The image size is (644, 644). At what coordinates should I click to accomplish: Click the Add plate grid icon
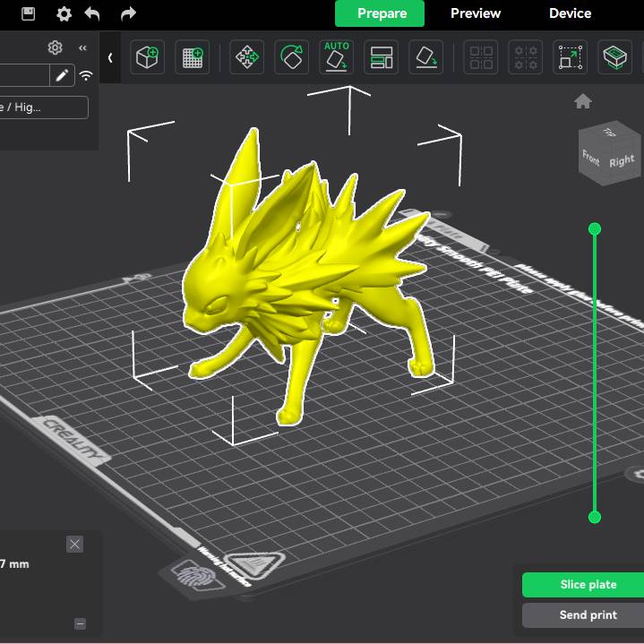click(193, 57)
